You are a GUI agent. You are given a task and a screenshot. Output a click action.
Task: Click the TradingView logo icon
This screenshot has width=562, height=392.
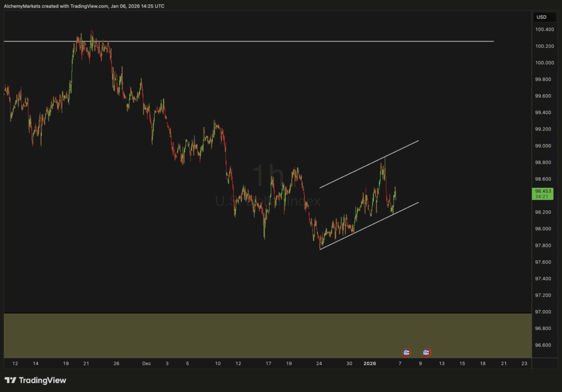pos(9,380)
